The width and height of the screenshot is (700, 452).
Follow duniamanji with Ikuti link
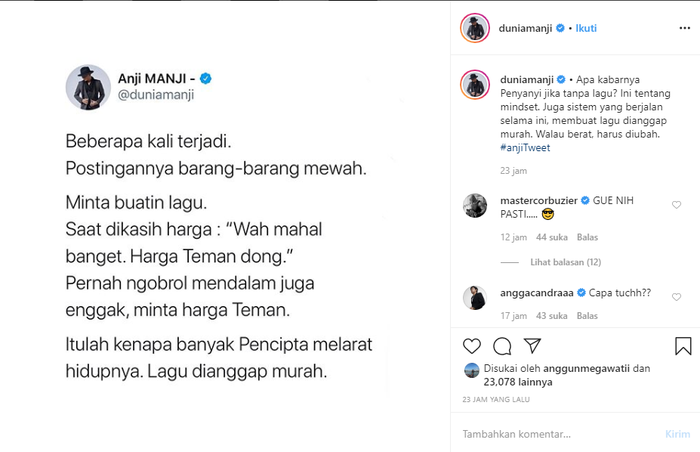point(586,28)
